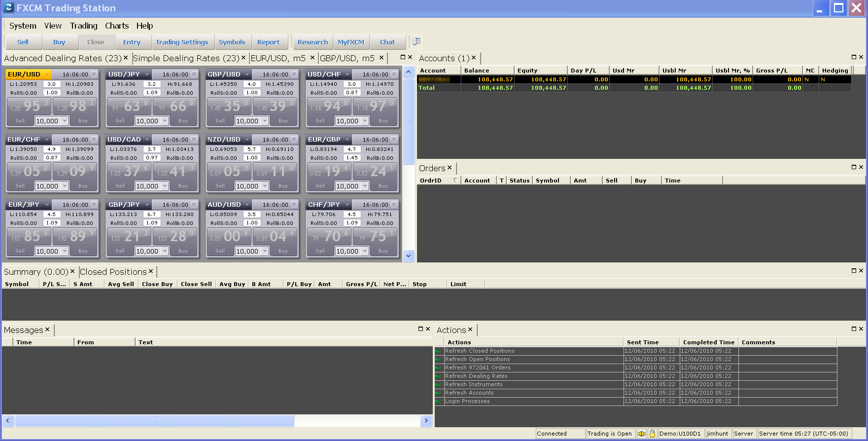Close the Closed Positions tab
The image size is (868, 441).
point(151,271)
